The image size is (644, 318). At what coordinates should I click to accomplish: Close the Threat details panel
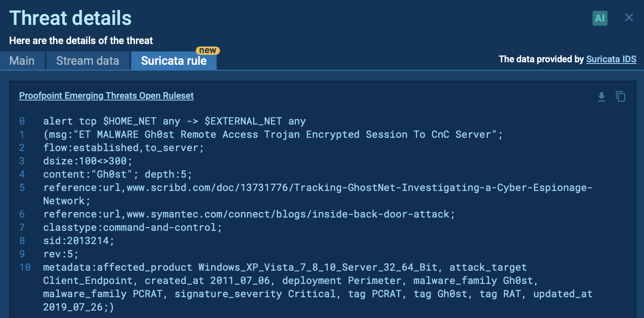[x=629, y=17]
